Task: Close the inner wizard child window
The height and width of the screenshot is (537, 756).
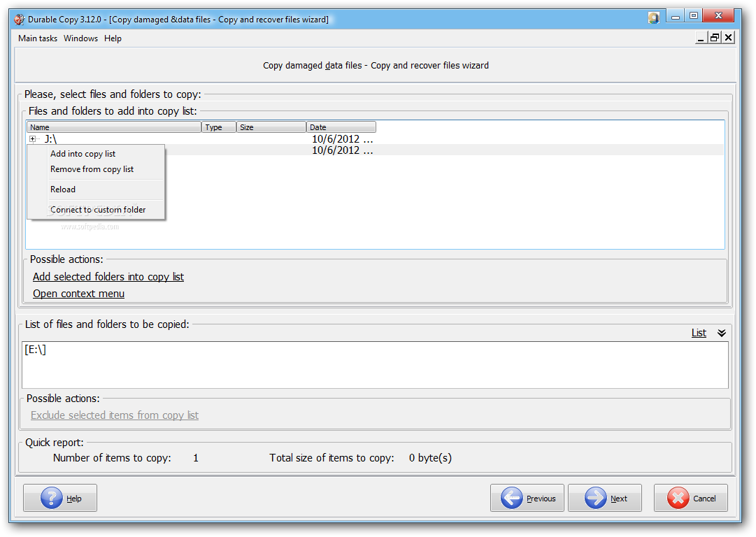Action: point(729,38)
